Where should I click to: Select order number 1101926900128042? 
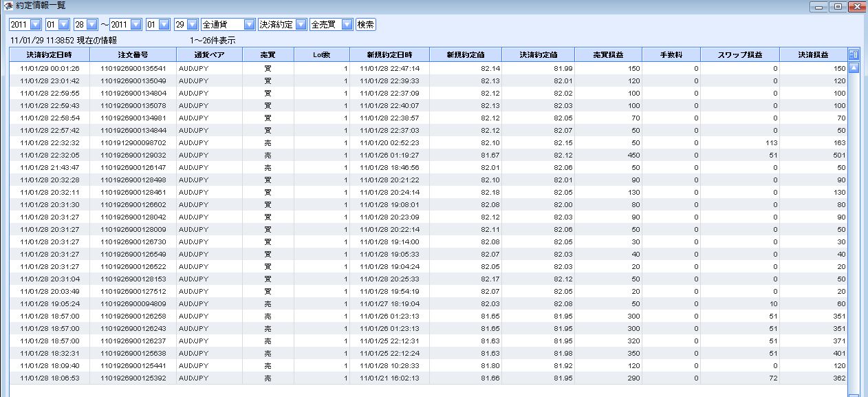(x=133, y=217)
